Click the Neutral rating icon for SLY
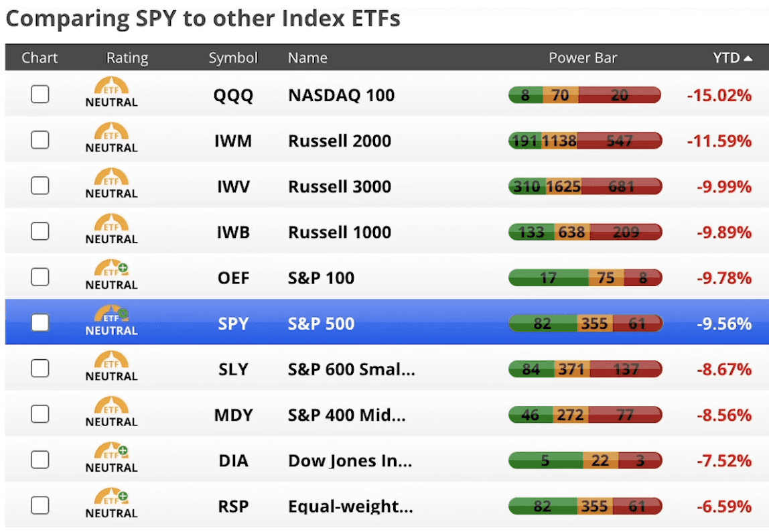Screen dimensions: 769x532 coord(111,366)
